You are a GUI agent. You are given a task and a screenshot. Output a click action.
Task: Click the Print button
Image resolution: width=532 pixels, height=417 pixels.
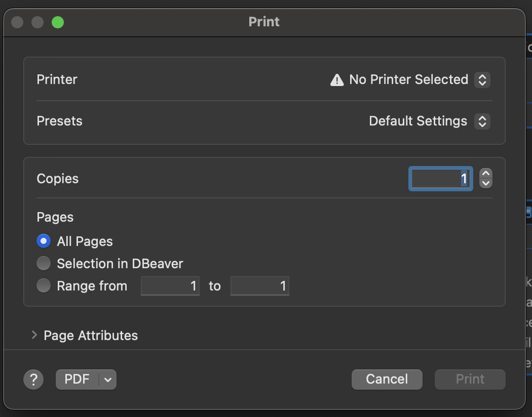coord(470,379)
